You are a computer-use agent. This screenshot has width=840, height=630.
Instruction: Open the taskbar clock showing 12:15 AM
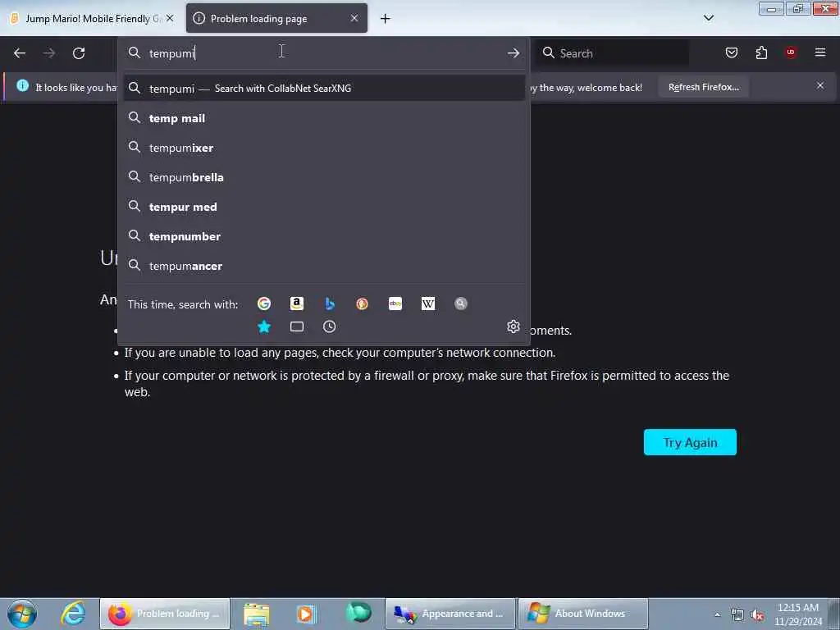click(798, 614)
